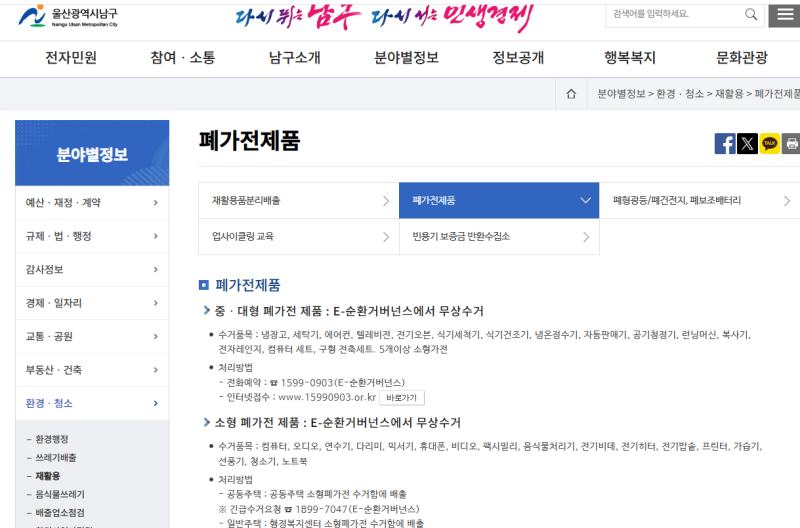Share page on Facebook
This screenshot has width=800, height=528.
click(724, 143)
